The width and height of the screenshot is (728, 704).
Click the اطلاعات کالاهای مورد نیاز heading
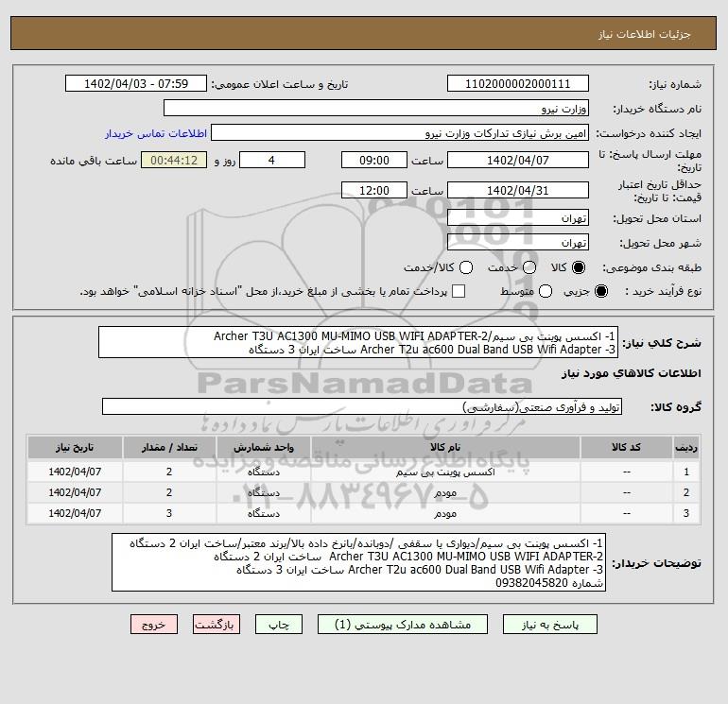point(632,373)
